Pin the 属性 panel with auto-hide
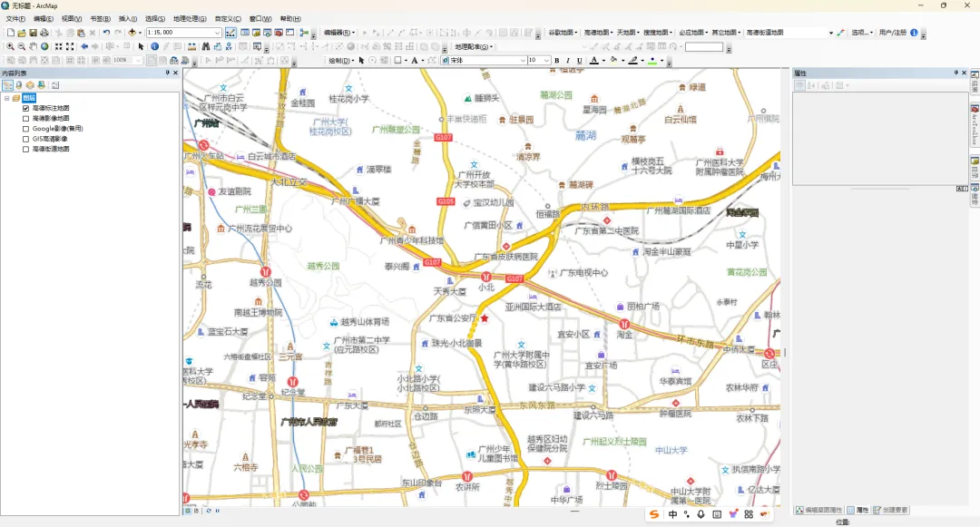Screen dimensions: 980x527 click(x=955, y=73)
